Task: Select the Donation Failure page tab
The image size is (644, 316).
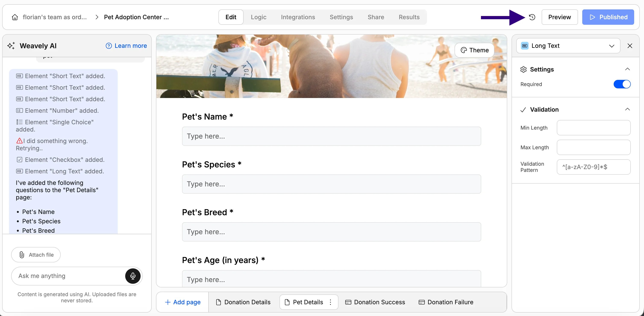Action: click(x=446, y=302)
